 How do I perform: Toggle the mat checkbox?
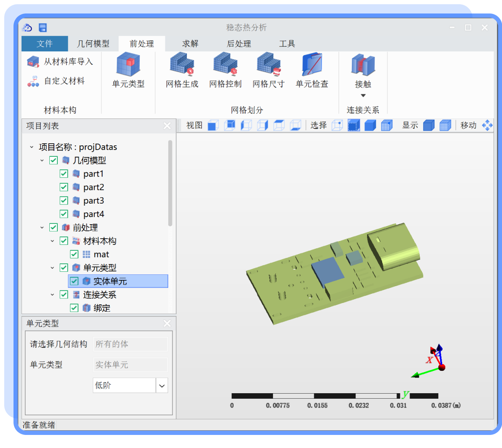coord(74,254)
